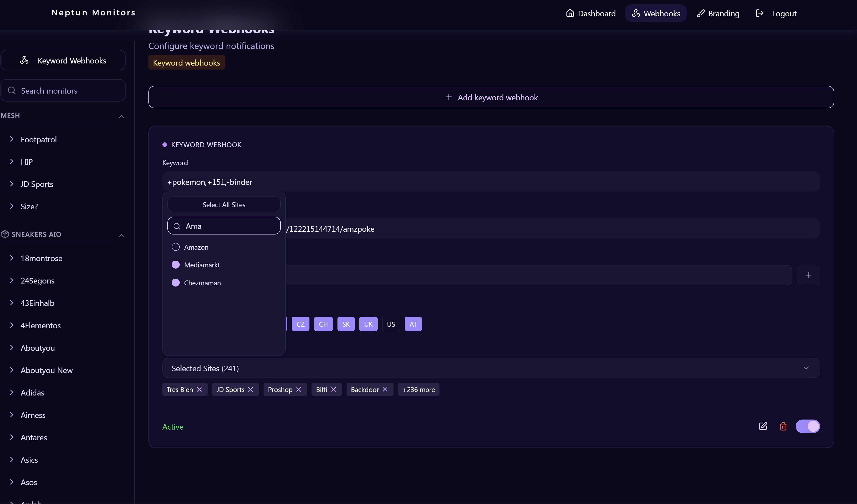Viewport: 857px width, 504px height.
Task: Collapse the MESH sidebar section
Action: click(x=121, y=116)
